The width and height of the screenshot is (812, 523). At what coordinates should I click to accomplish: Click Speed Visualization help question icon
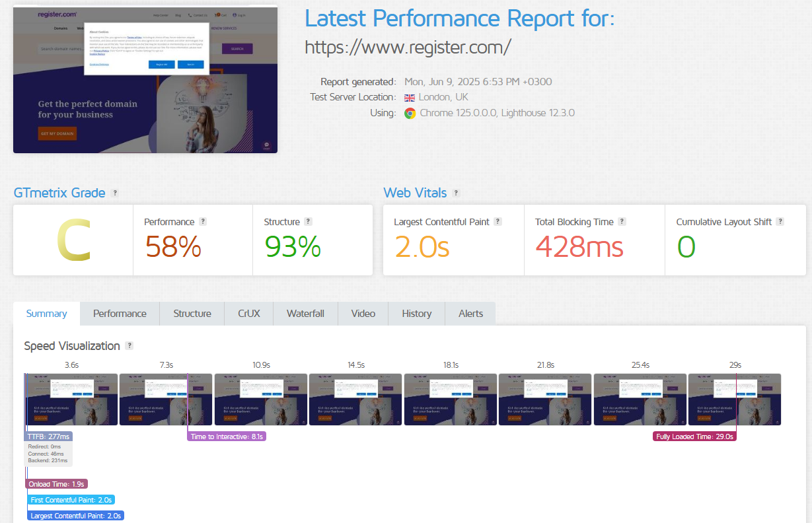pyautogui.click(x=129, y=346)
